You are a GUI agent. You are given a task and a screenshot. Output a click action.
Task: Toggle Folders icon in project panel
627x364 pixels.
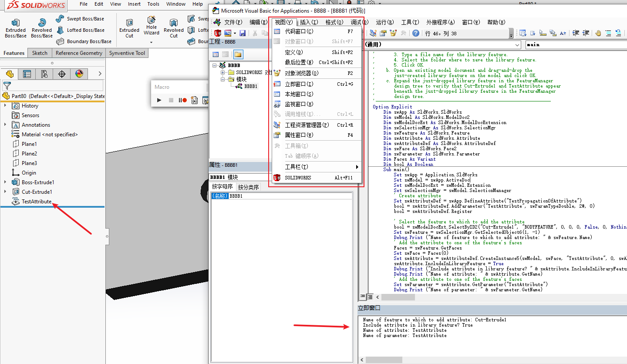pyautogui.click(x=238, y=54)
